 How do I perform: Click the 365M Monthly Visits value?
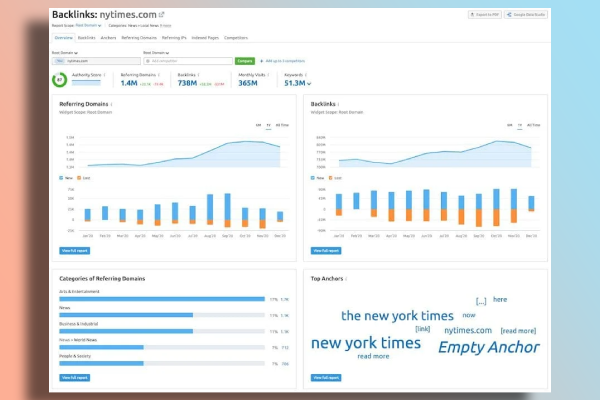[x=248, y=83]
